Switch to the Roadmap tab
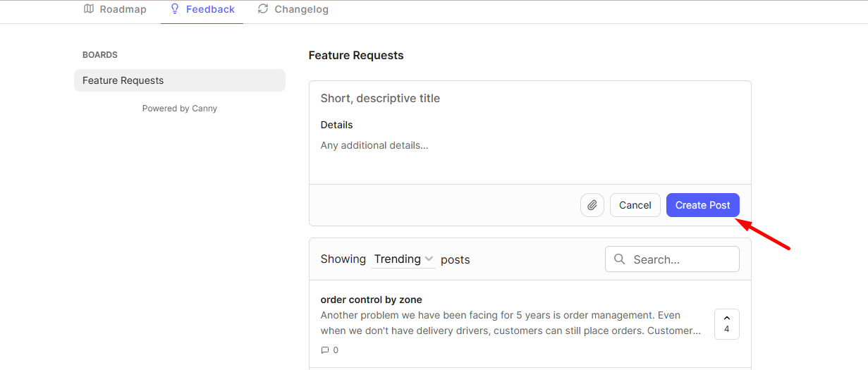 point(115,10)
